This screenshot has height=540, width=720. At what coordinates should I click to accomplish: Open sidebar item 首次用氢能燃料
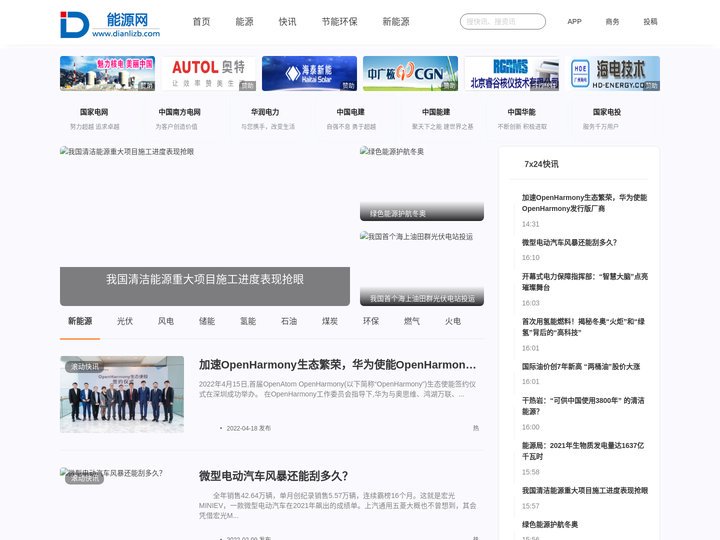click(583, 327)
